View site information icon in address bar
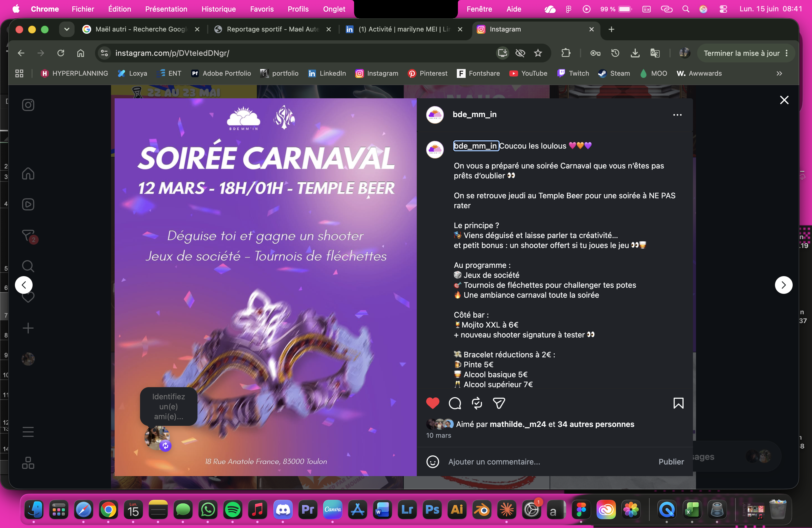 [104, 53]
